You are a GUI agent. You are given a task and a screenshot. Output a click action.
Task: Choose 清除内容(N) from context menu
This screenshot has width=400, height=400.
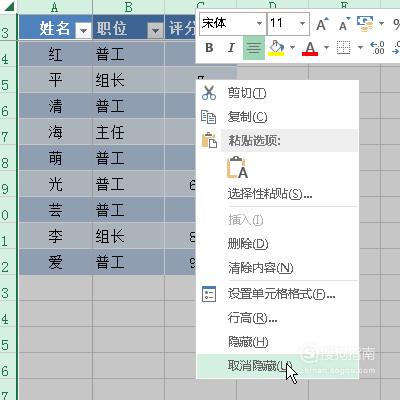point(277,268)
